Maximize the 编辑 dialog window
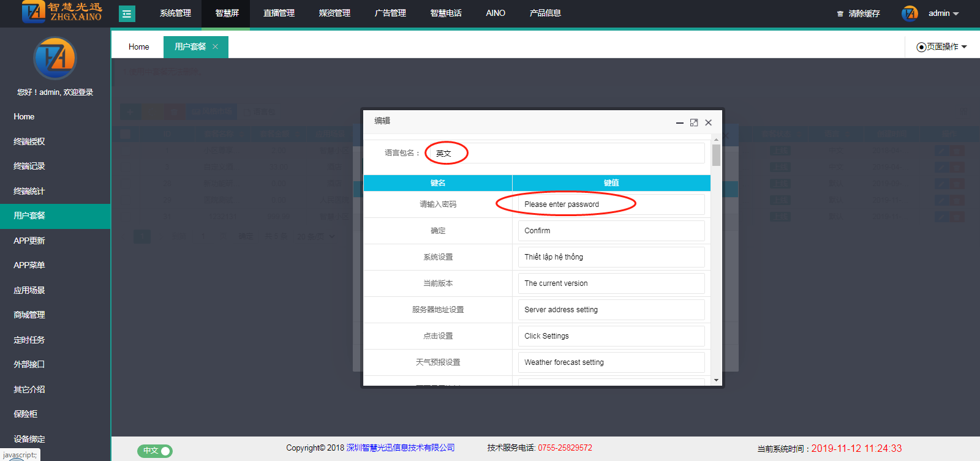Viewport: 980px width, 461px height. point(694,122)
